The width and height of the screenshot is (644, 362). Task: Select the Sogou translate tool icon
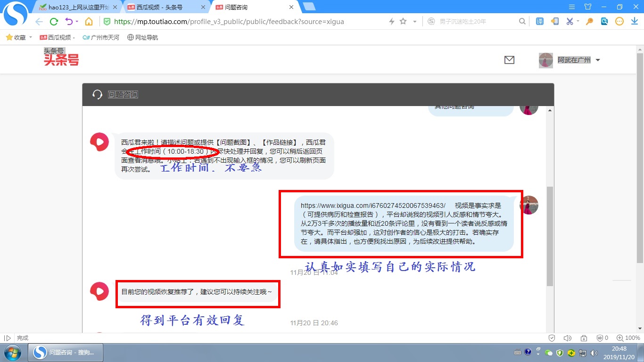539,21
